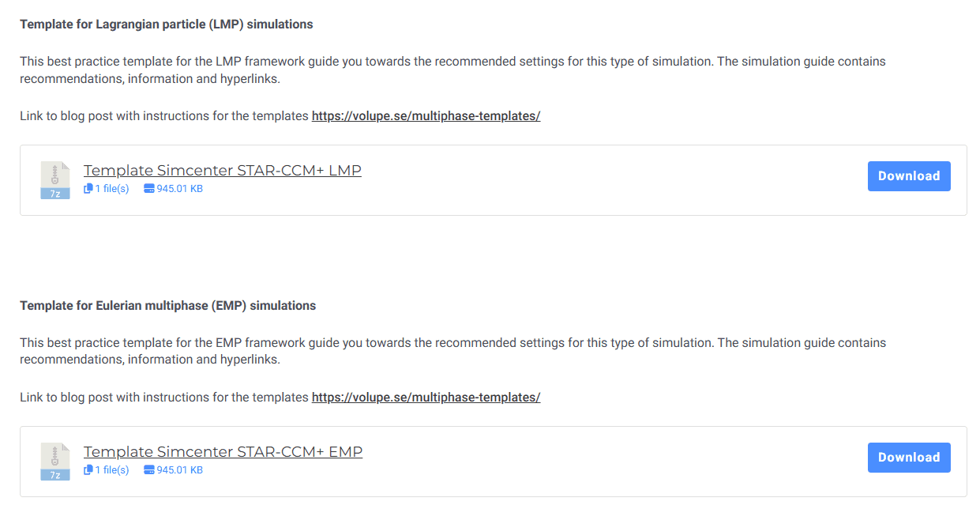Open the Template Simcenter STAR-CCM+ LMP link
The height and width of the screenshot is (509, 980).
pyautogui.click(x=222, y=170)
